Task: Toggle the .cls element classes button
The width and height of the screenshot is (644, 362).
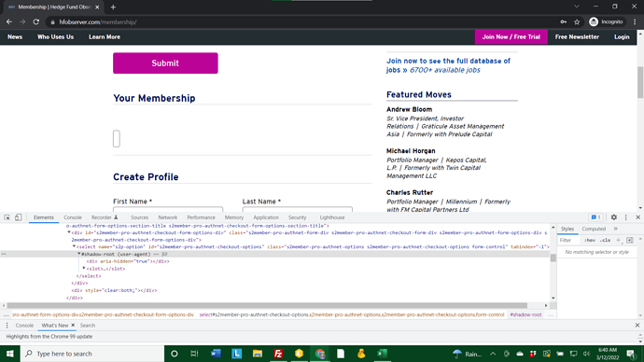Action: click(x=605, y=240)
